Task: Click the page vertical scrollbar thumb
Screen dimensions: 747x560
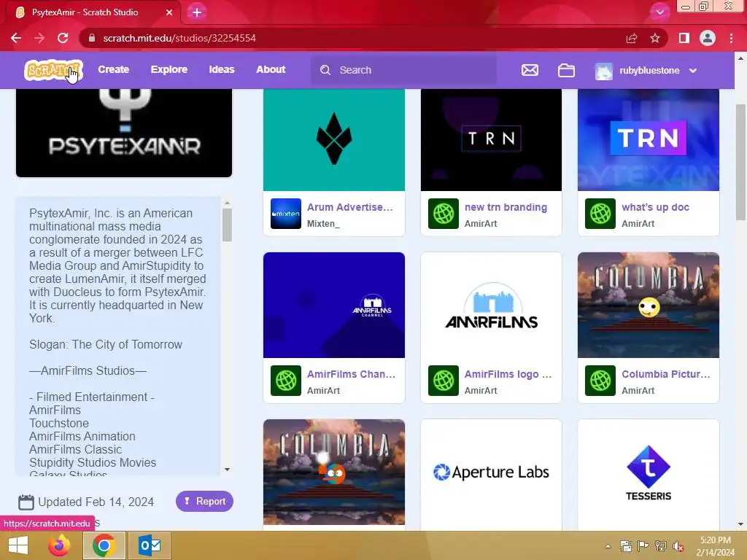Action: (740, 162)
